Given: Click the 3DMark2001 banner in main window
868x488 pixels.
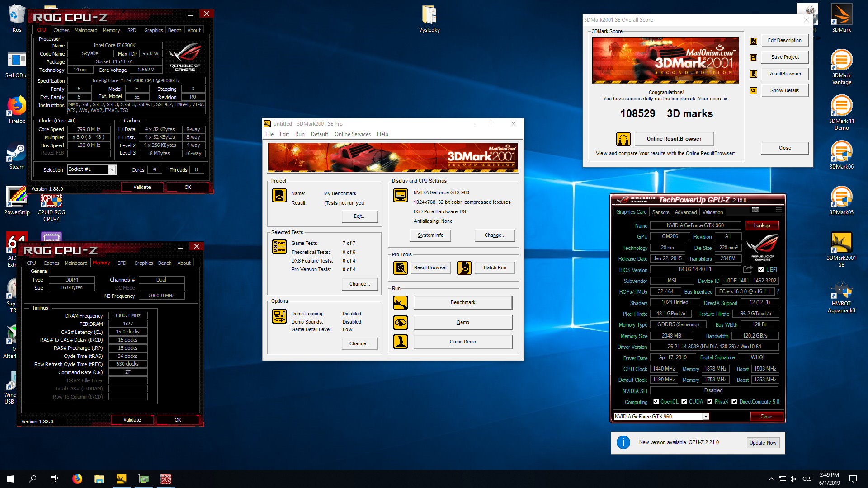Looking at the screenshot, I should [x=393, y=158].
